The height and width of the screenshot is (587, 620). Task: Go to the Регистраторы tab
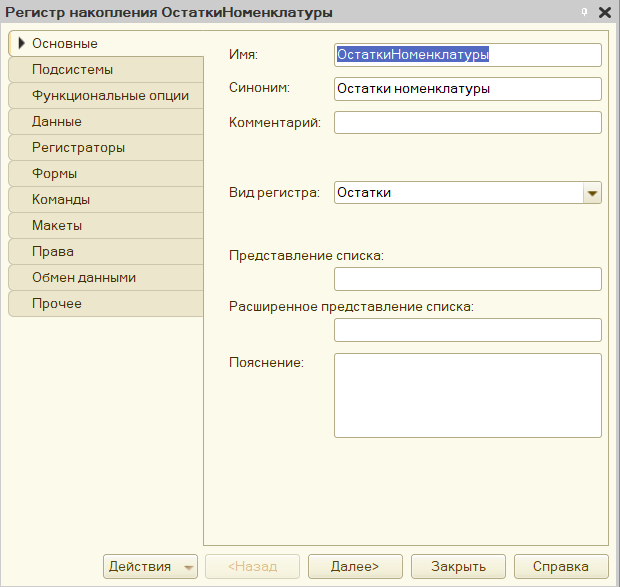[x=106, y=148]
